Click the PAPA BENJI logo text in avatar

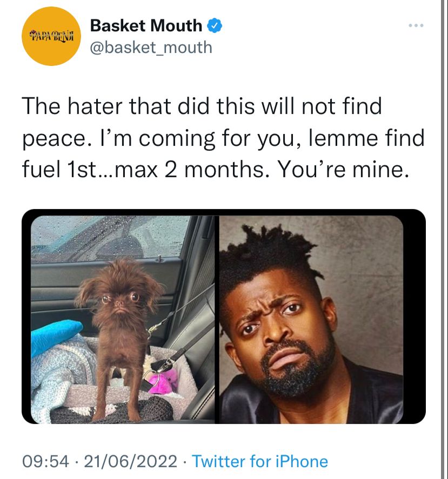coord(52,36)
